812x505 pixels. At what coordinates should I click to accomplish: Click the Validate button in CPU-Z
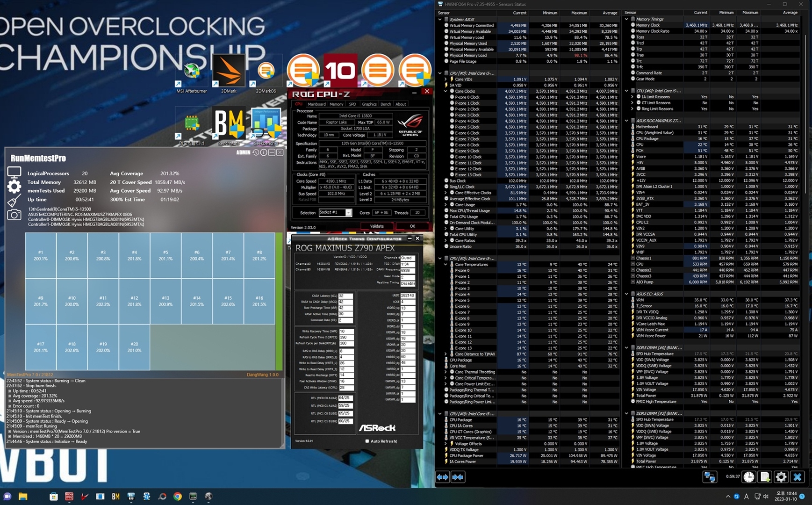tap(377, 226)
